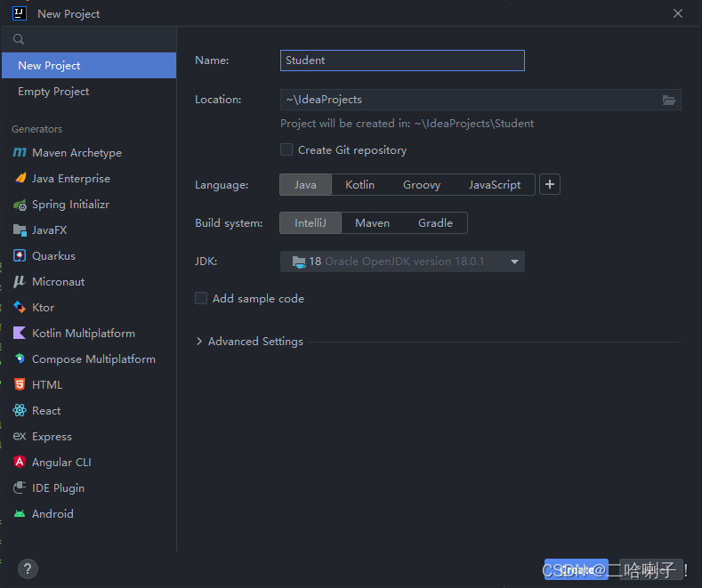Screen dimensions: 702x588
Task: Choose Maven build system
Action: (373, 223)
